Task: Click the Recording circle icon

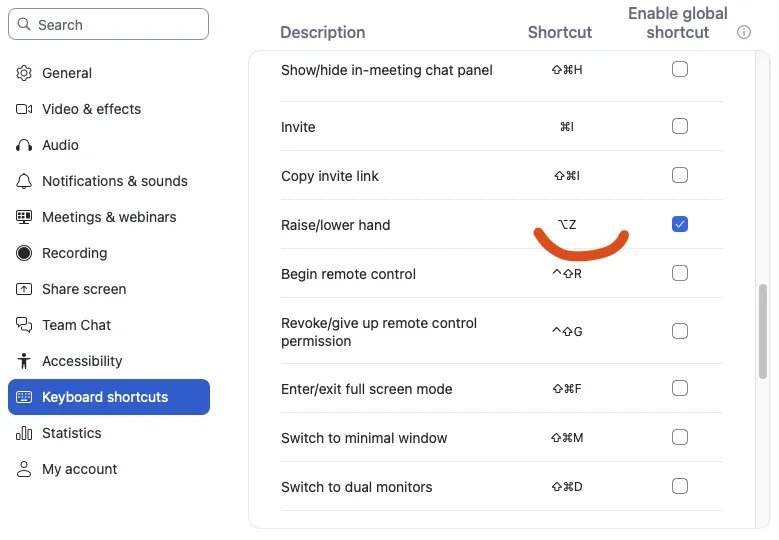Action: (24, 253)
